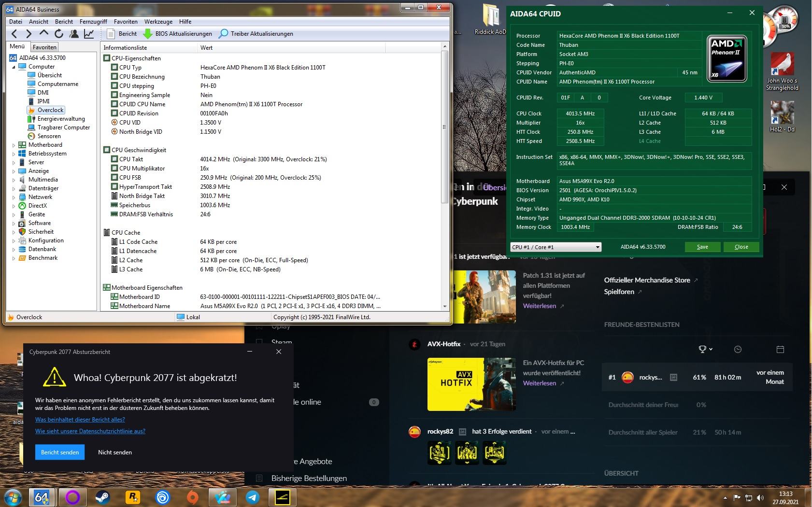
Task: Open Origin taskbar icon
Action: (192, 497)
